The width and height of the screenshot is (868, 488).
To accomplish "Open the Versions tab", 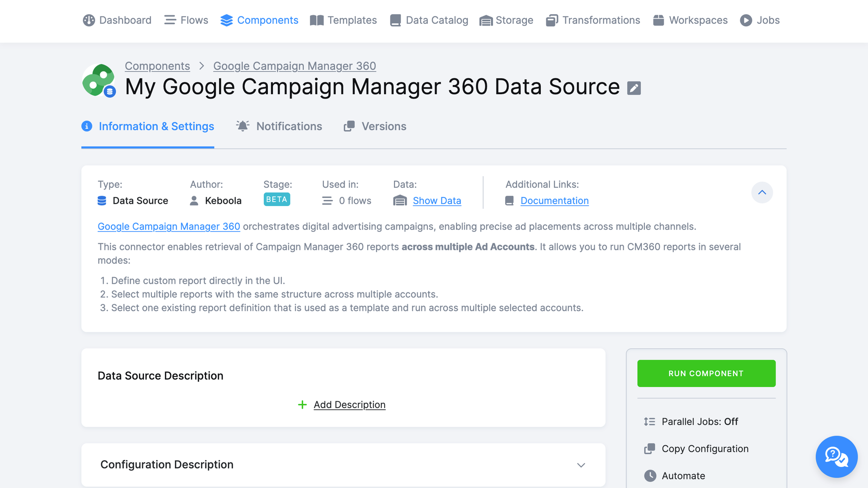I will point(375,126).
